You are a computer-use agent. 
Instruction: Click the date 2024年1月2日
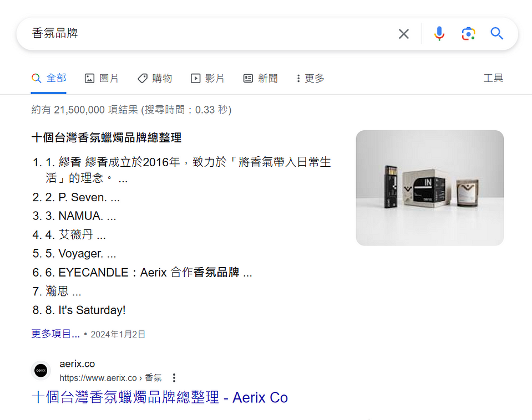tap(118, 334)
